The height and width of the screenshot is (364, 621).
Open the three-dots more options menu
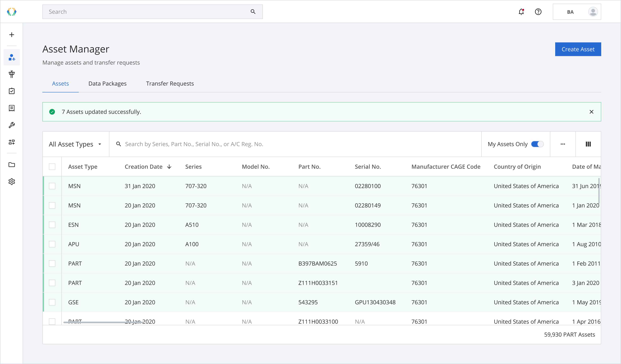tap(563, 144)
